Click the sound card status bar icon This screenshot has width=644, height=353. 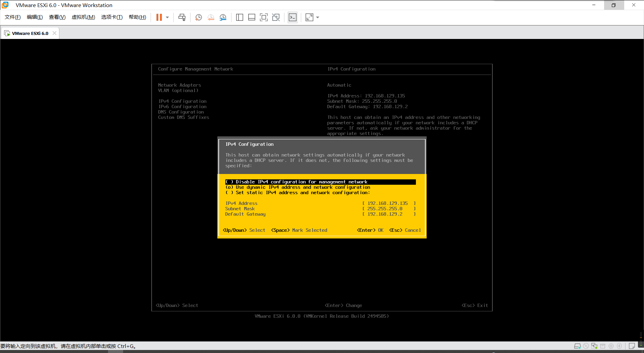pos(611,346)
